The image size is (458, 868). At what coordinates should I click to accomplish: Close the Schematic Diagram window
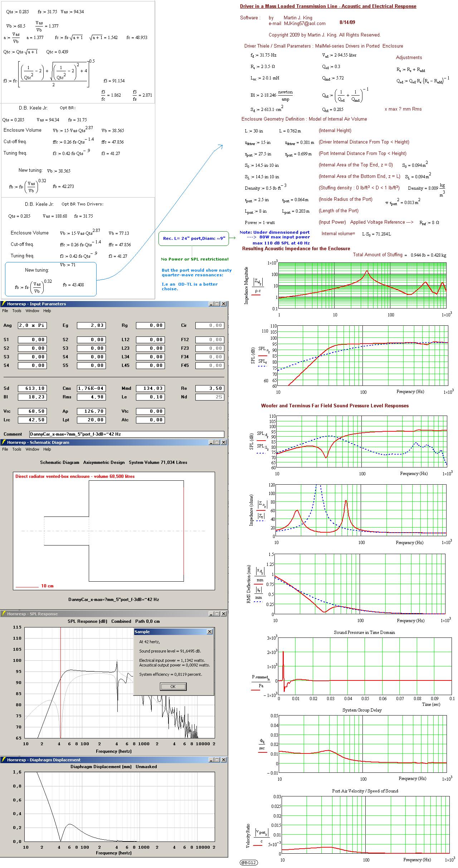224,442
